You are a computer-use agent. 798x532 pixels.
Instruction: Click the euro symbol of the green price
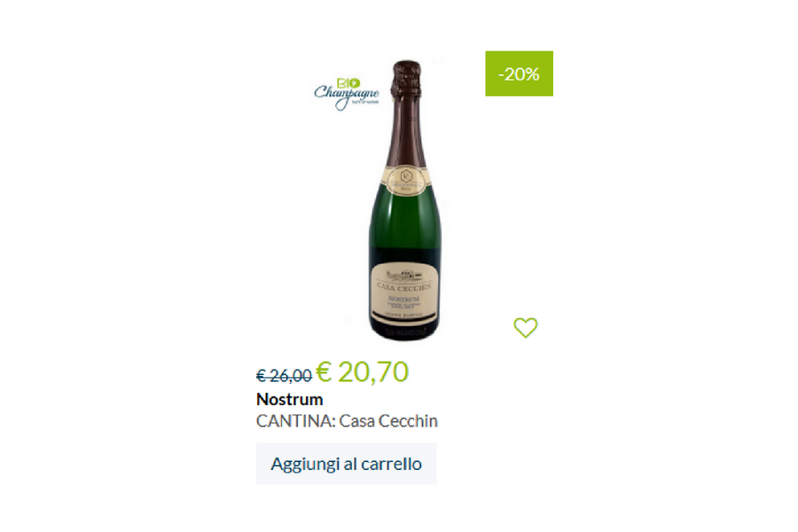pos(324,372)
